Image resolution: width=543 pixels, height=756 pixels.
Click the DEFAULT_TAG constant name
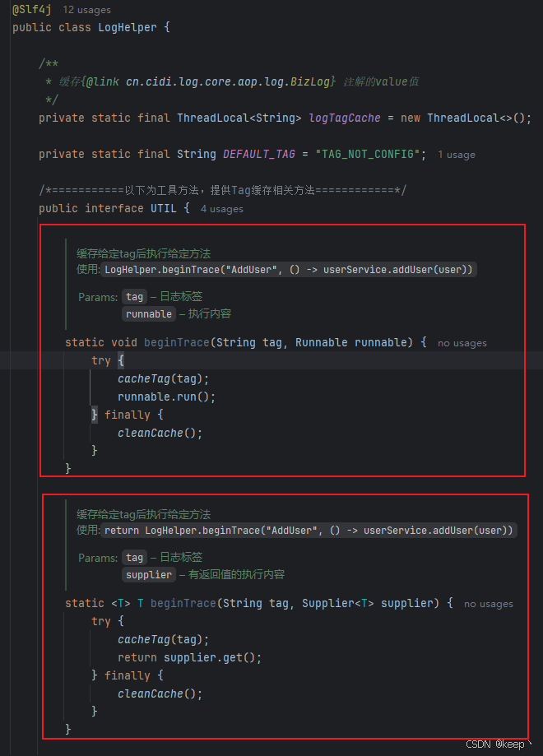[259, 154]
